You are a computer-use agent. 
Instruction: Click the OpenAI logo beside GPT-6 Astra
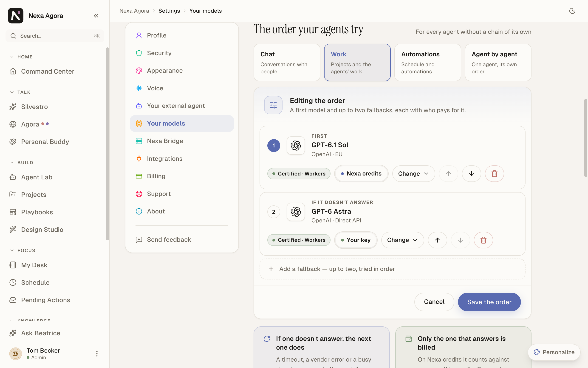[x=296, y=212]
